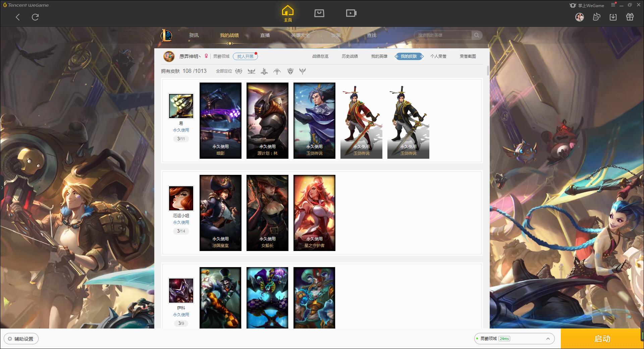Click the refresh page icon
The height and width of the screenshot is (349, 644).
click(x=35, y=17)
